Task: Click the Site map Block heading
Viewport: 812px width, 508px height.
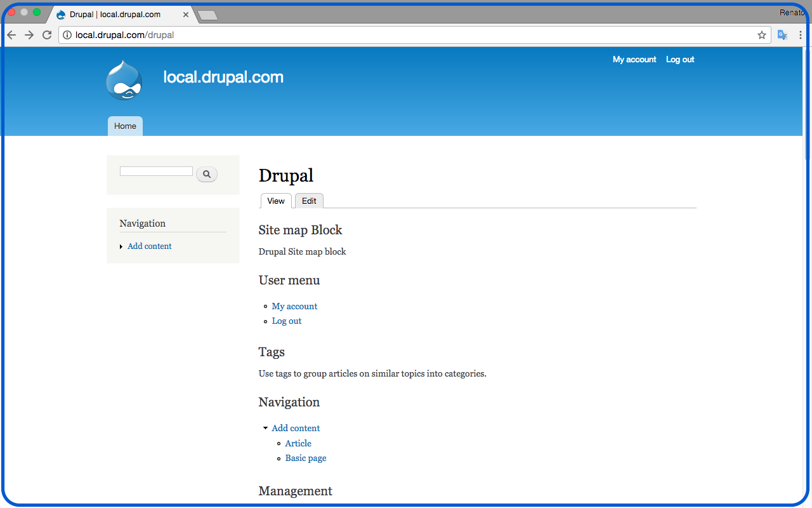Action: pyautogui.click(x=300, y=230)
